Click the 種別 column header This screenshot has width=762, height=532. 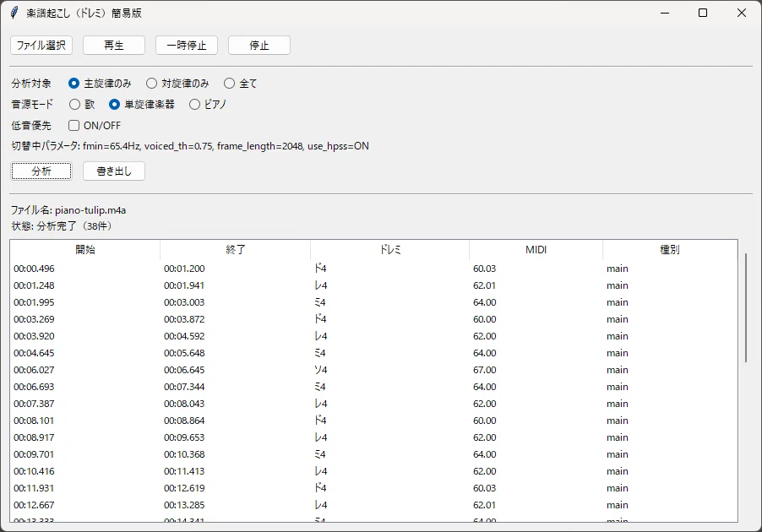(670, 250)
